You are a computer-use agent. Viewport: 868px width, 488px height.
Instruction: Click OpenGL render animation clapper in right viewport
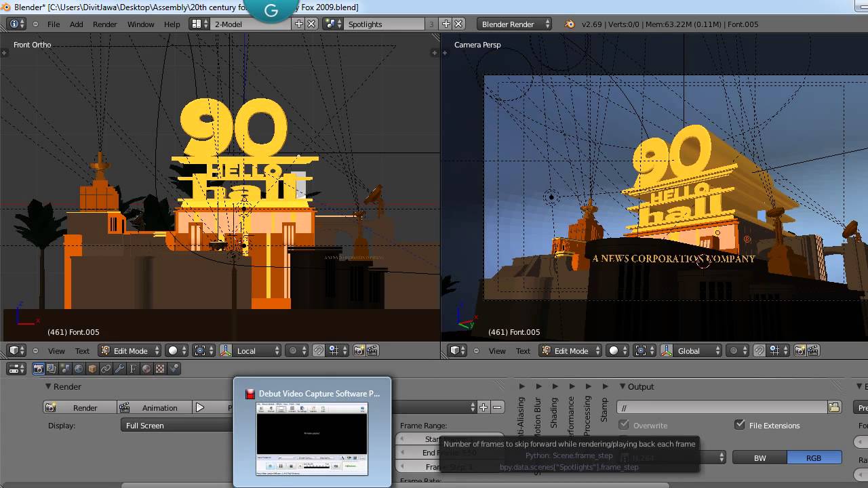pyautogui.click(x=813, y=350)
